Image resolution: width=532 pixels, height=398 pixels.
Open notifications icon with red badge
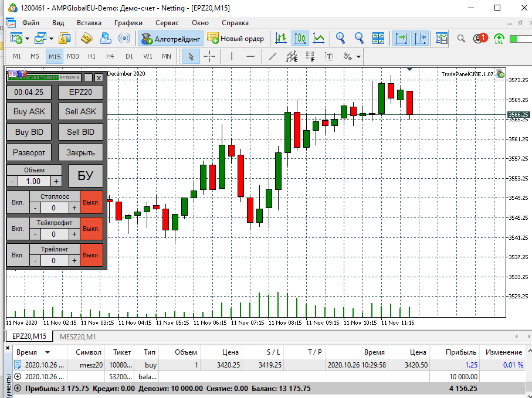[480, 38]
